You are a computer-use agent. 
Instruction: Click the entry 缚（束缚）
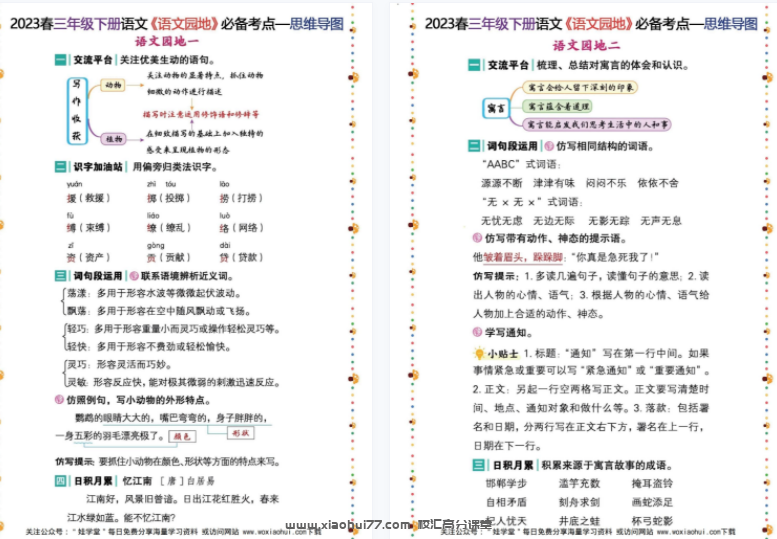(88, 228)
